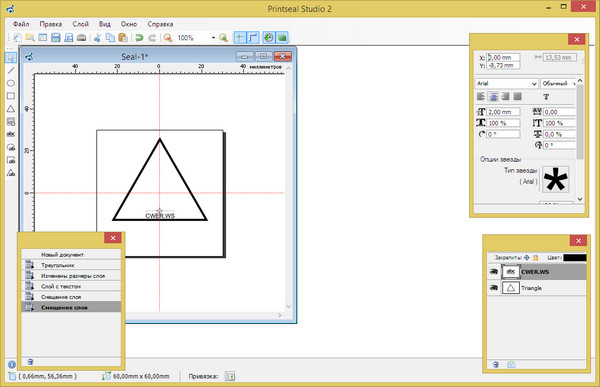Select the ellipse shape tool
600x387 pixels.
click(x=11, y=83)
